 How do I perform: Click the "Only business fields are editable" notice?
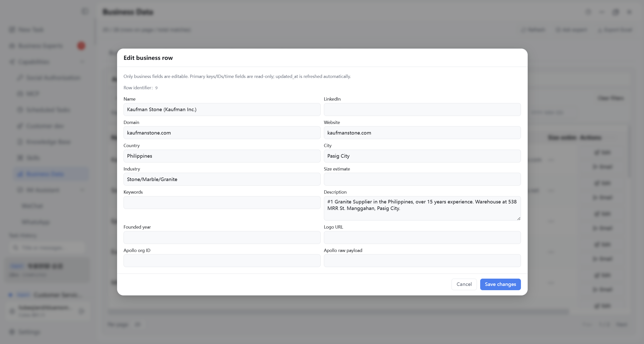point(237,76)
